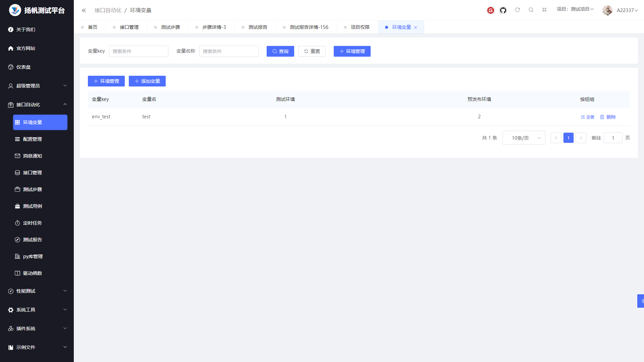644x362 pixels.
Task: Click 删除 link for env_test row
Action: (608, 117)
